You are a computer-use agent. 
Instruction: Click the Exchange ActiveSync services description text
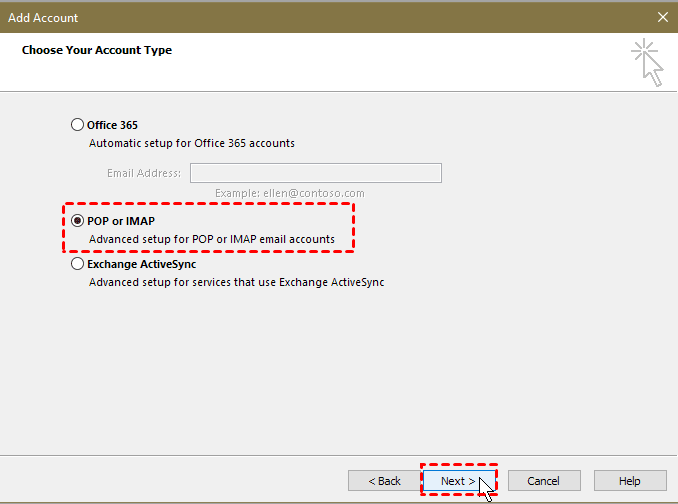[236, 283]
